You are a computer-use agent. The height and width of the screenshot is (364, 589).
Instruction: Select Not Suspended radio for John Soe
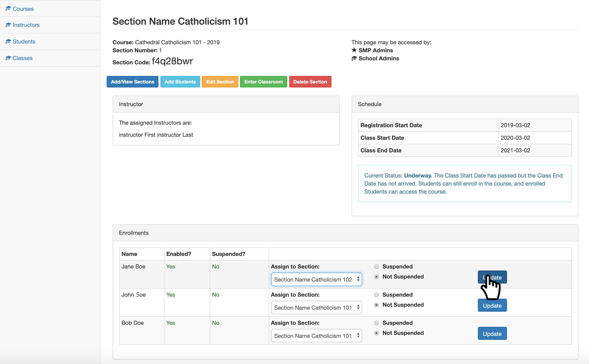376,305
